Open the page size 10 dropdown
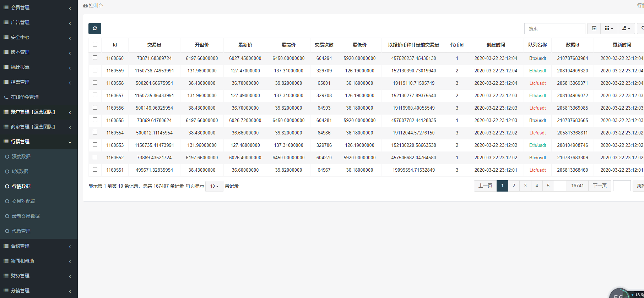The image size is (644, 298). (x=214, y=186)
